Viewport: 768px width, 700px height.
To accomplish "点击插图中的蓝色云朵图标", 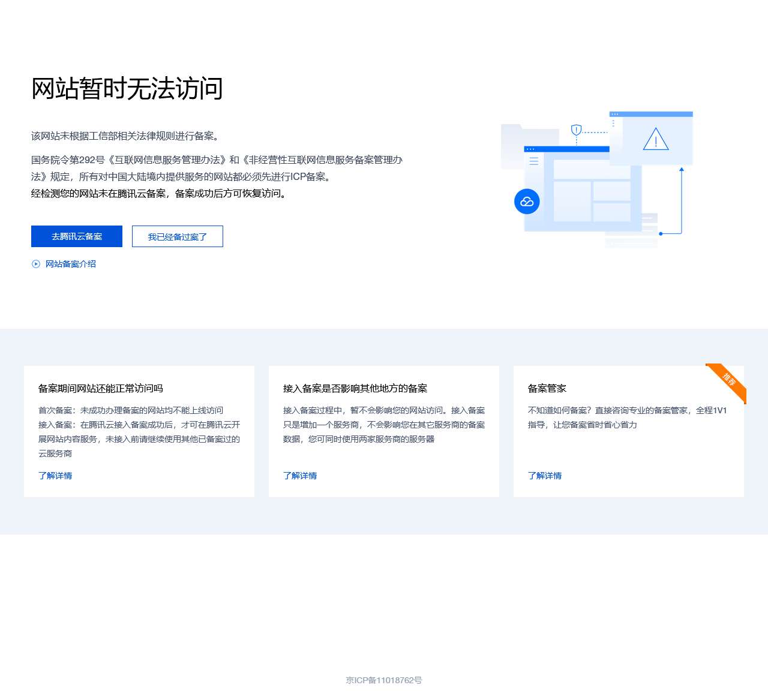I will (526, 202).
